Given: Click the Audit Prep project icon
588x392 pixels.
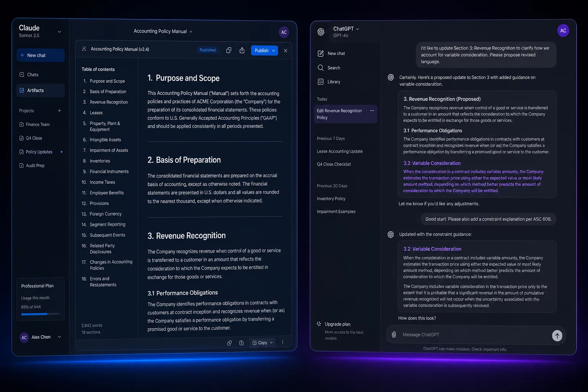Looking at the screenshot, I should 21,166.
